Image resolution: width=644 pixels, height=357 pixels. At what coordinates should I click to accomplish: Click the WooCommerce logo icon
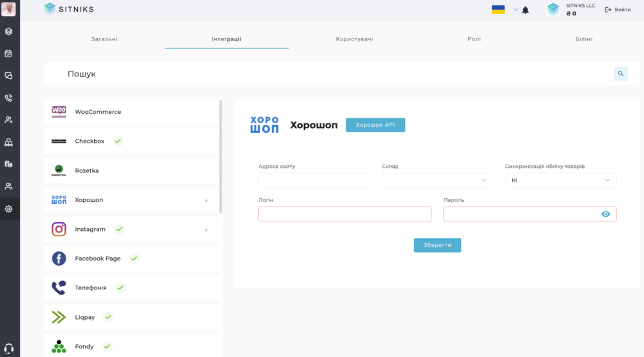[x=59, y=112]
